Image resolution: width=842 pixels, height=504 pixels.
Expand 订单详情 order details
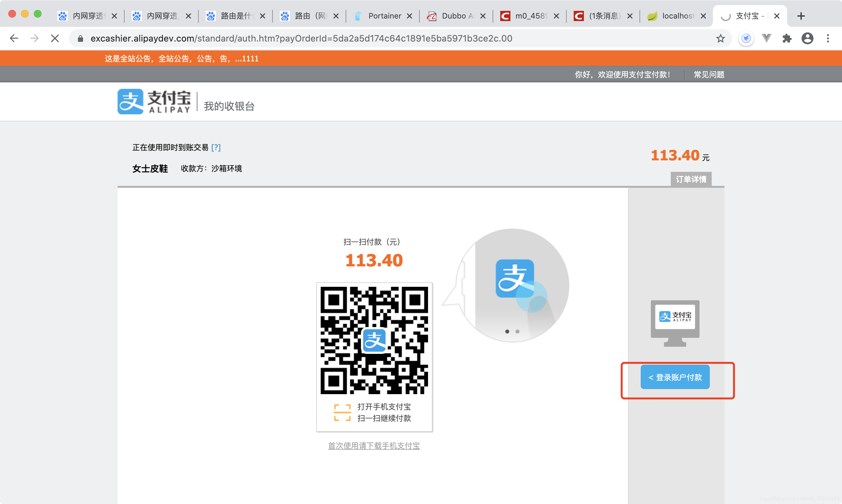[x=691, y=179]
